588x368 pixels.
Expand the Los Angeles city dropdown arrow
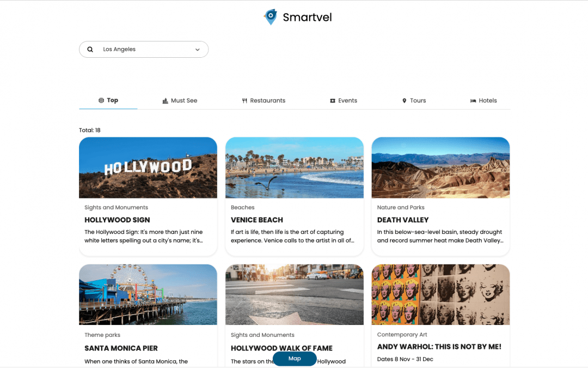[x=197, y=50]
